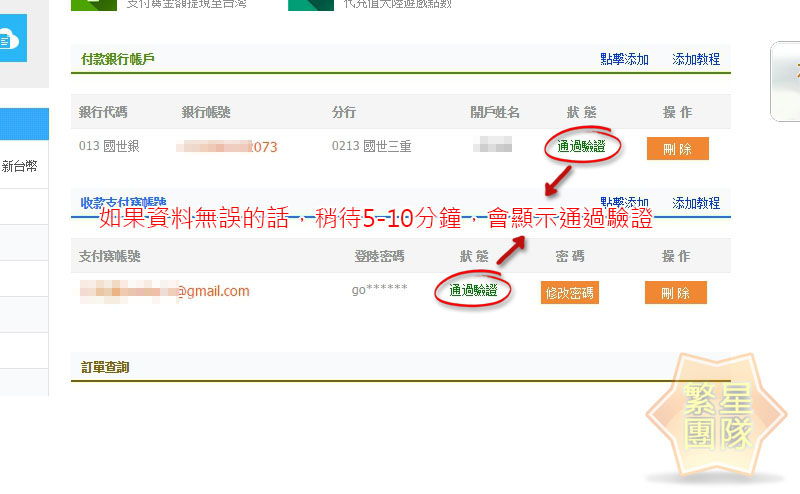Click the 訂單查詢 section header
This screenshot has height=494, width=800.
click(105, 367)
